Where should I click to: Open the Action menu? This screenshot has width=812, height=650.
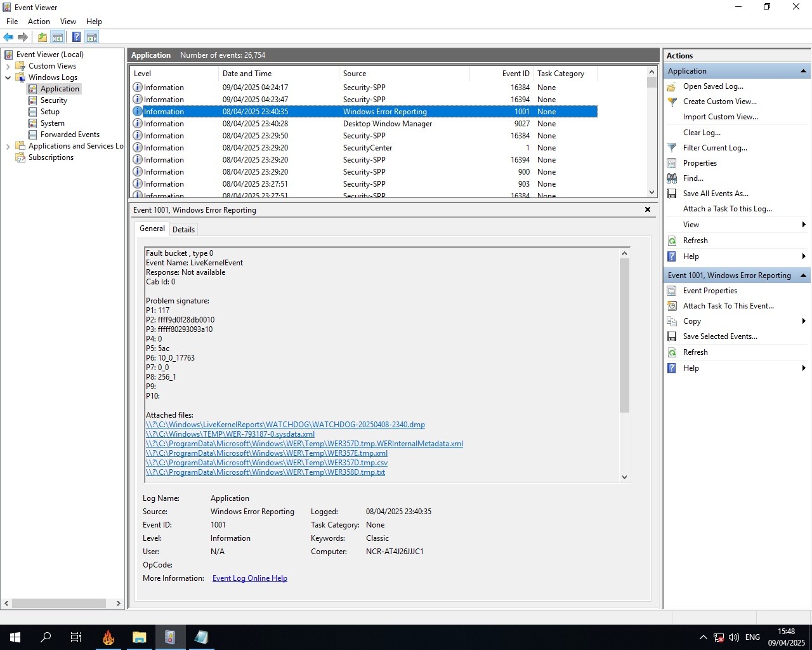39,22
